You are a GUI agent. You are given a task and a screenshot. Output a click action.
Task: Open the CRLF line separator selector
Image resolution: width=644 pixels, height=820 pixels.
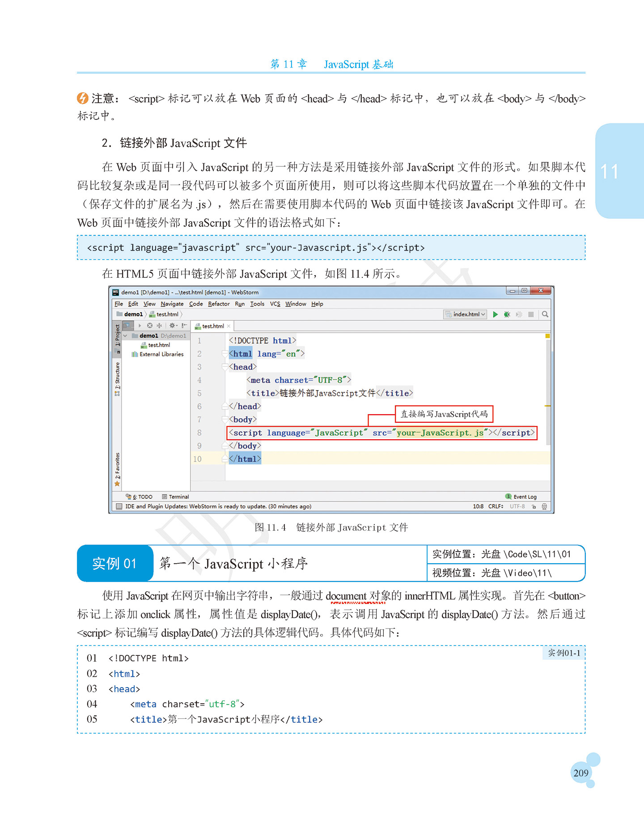coord(496,506)
